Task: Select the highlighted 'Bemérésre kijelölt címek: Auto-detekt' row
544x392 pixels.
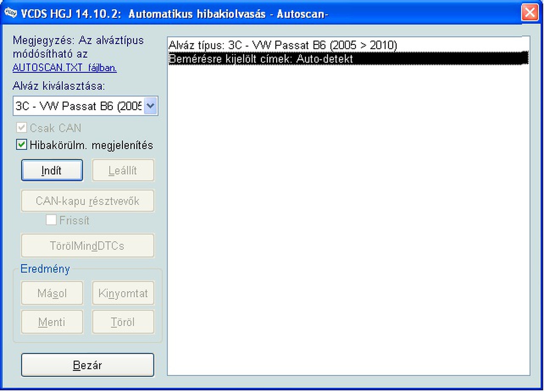Action: point(348,59)
